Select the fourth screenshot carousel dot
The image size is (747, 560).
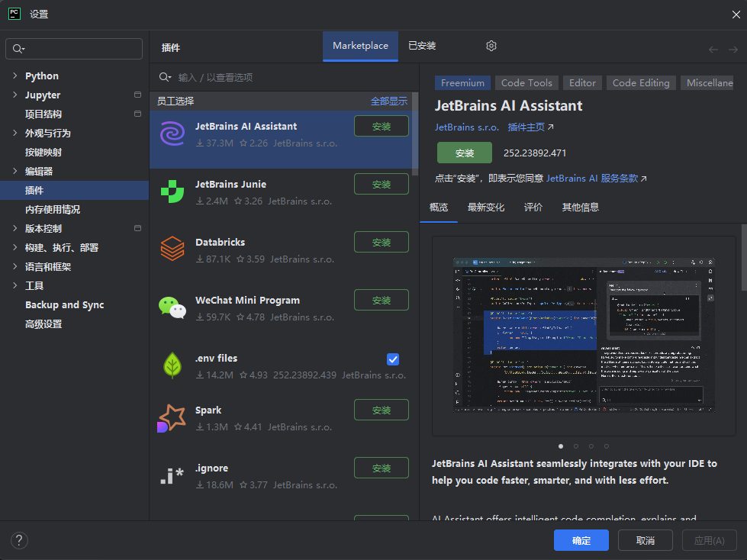point(607,446)
